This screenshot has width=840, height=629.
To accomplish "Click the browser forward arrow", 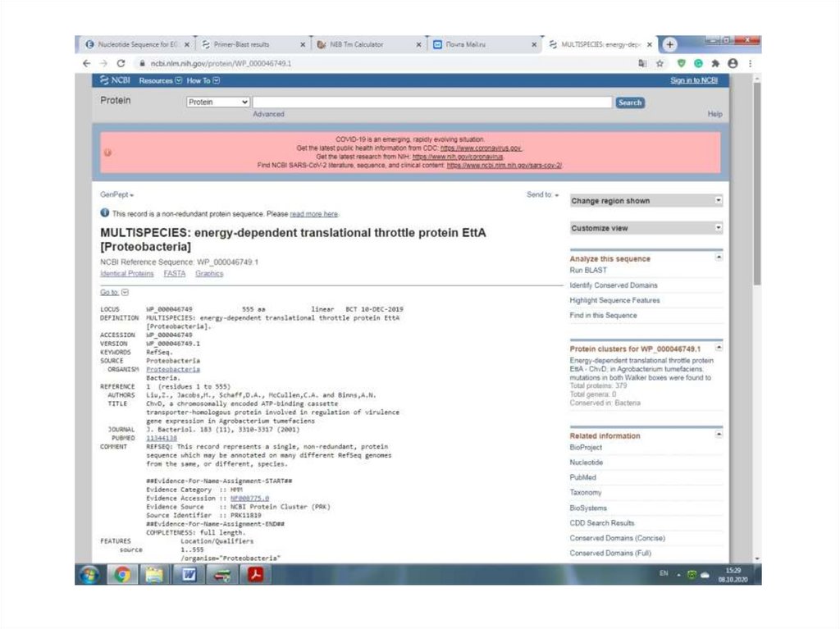I will [103, 63].
